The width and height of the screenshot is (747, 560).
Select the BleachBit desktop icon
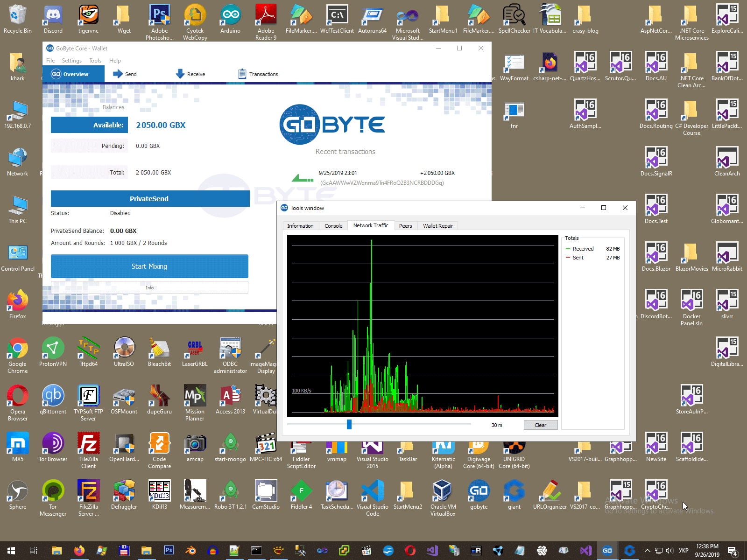pyautogui.click(x=160, y=352)
